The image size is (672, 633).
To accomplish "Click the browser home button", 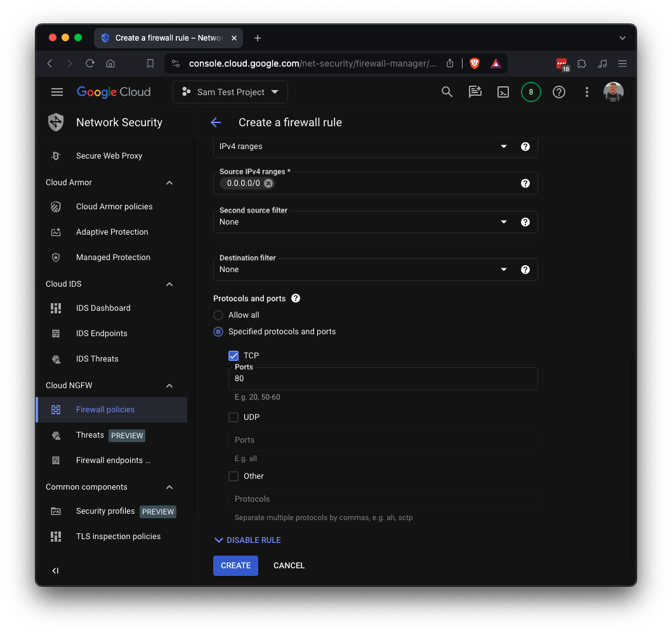I will pos(110,63).
